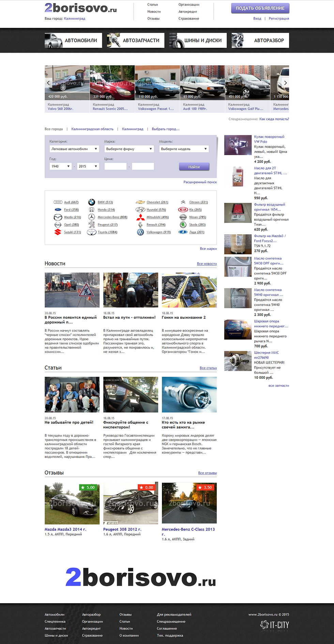Viewport: 334px width, 644px height.
Task: Click the red Suzuki logo icon
Action: 58,232
